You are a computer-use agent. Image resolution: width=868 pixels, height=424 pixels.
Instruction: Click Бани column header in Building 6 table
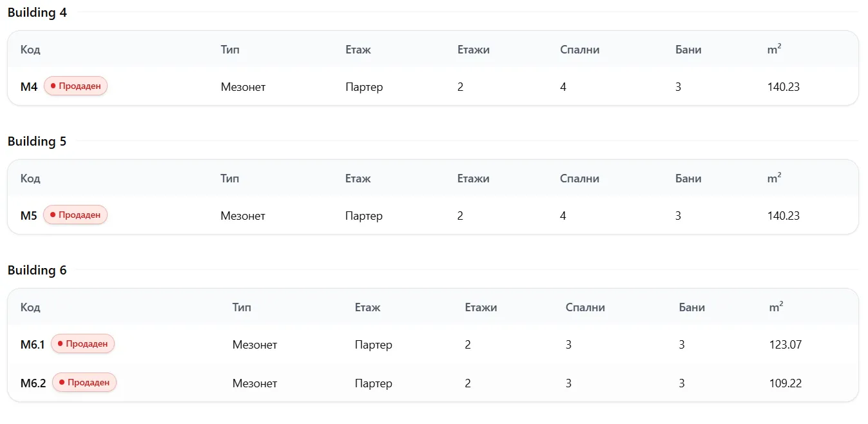point(691,307)
